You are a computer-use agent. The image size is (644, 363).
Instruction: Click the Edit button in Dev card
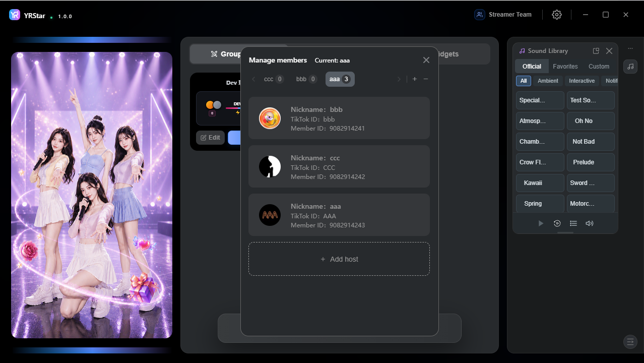pyautogui.click(x=210, y=138)
